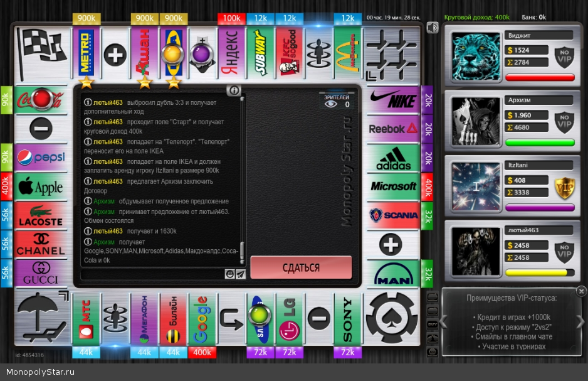Screen dimensions: 588x381
Task: Click the teleport cell beside МТС
Action: click(x=115, y=319)
